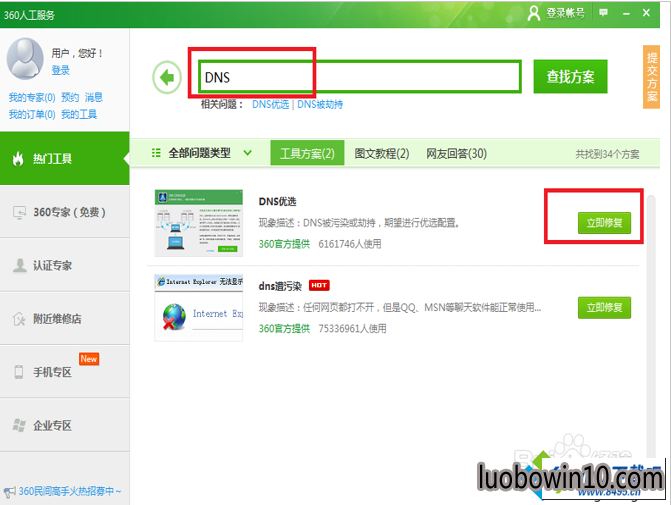This screenshot has width=671, height=505.
Task: Click 立即修复 for DNS优选
Action: click(604, 223)
